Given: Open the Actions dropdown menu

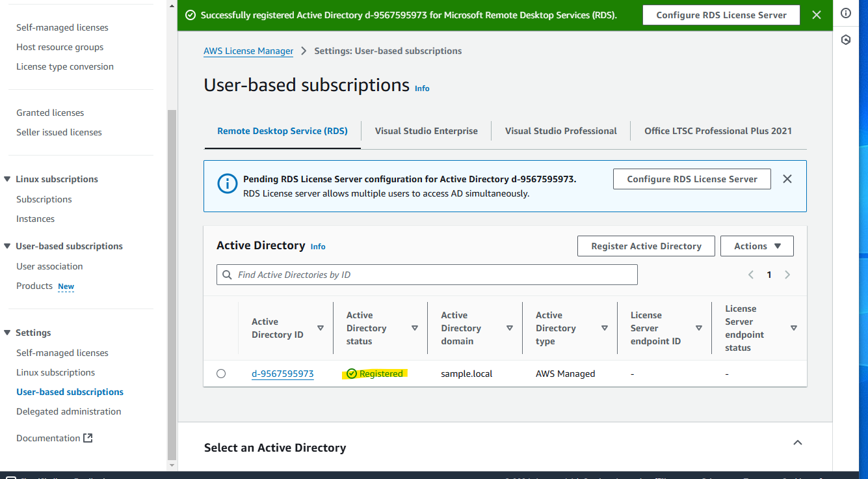Looking at the screenshot, I should (x=757, y=245).
